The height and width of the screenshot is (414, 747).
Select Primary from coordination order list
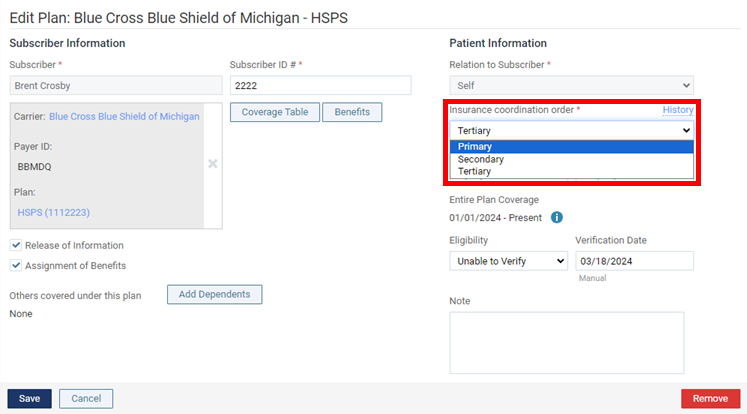[x=571, y=147]
